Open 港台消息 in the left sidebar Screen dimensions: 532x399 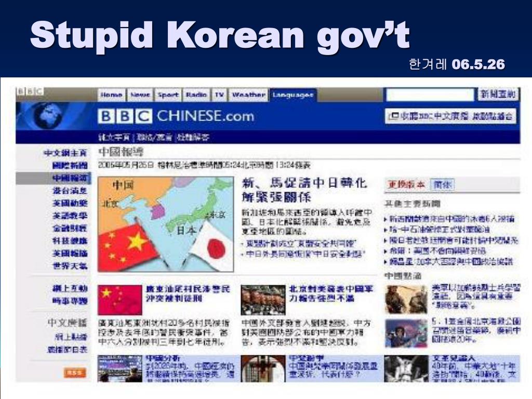70,191
